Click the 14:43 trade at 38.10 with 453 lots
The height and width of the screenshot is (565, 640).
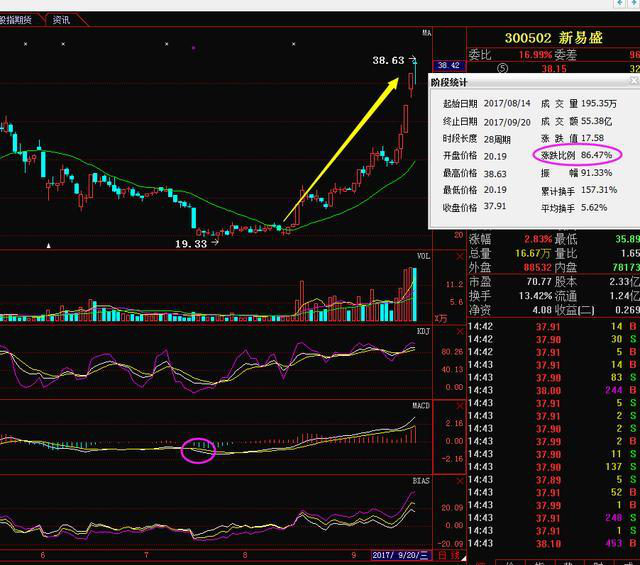(x=553, y=543)
